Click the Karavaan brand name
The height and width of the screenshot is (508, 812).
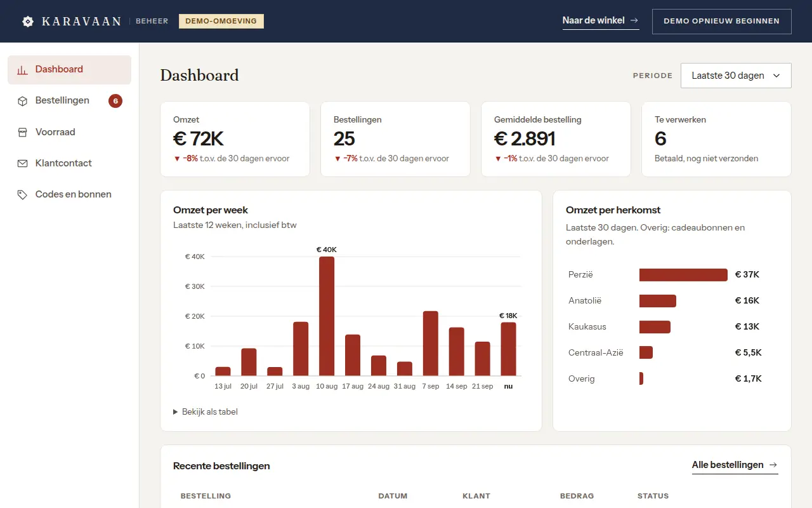pyautogui.click(x=81, y=22)
